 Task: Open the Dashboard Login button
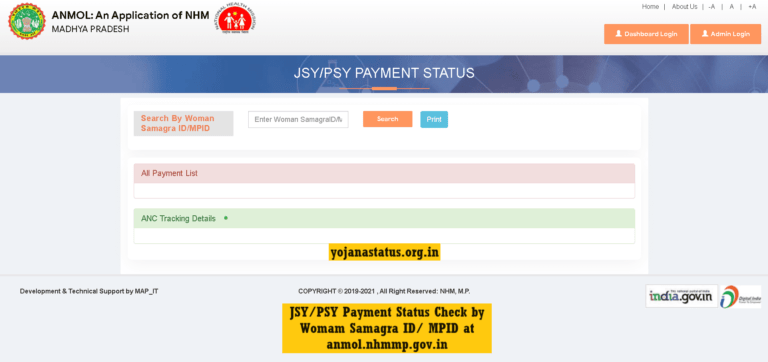646,34
